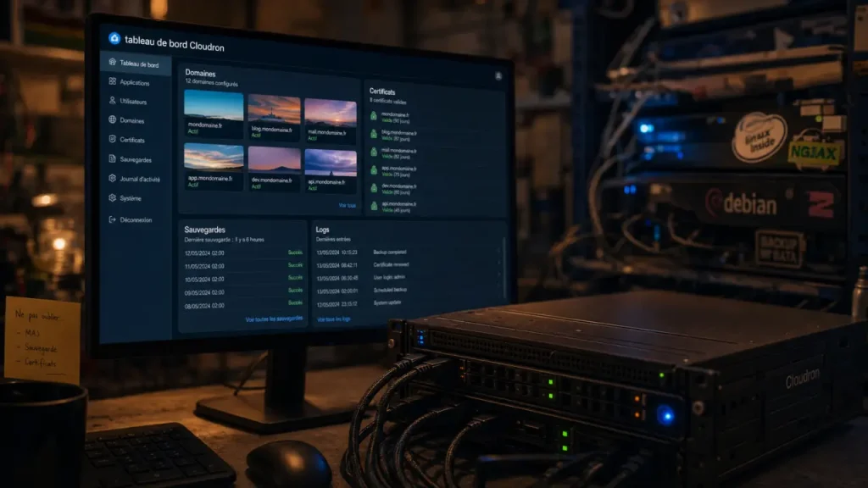Select the 08/05/2024 02:00 backup row
868x488 pixels.
(243, 305)
